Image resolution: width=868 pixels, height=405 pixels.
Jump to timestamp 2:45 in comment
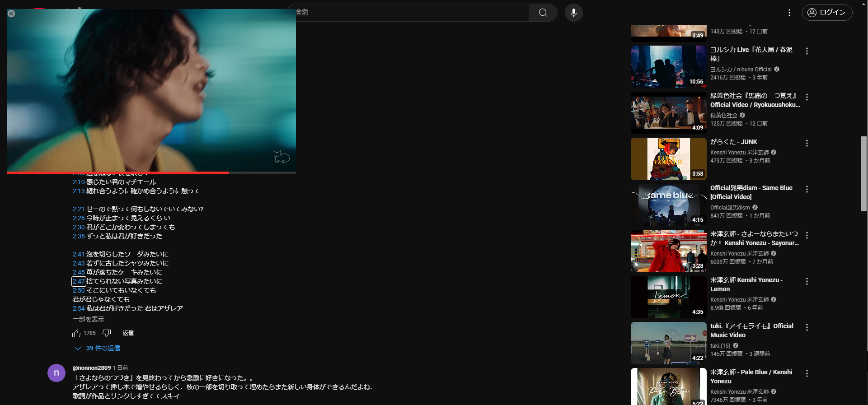click(x=79, y=272)
